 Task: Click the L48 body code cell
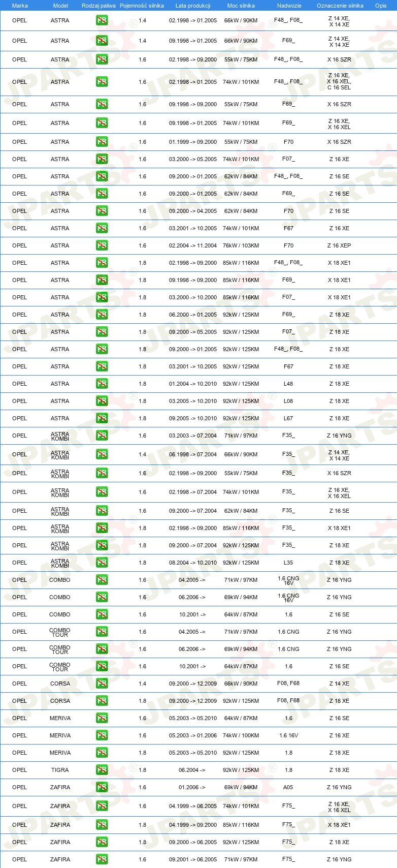click(288, 384)
